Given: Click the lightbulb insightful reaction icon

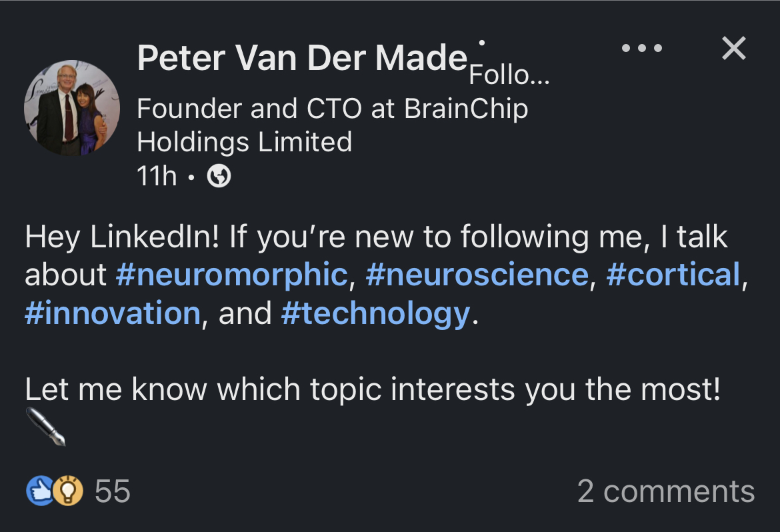Looking at the screenshot, I should click(67, 492).
